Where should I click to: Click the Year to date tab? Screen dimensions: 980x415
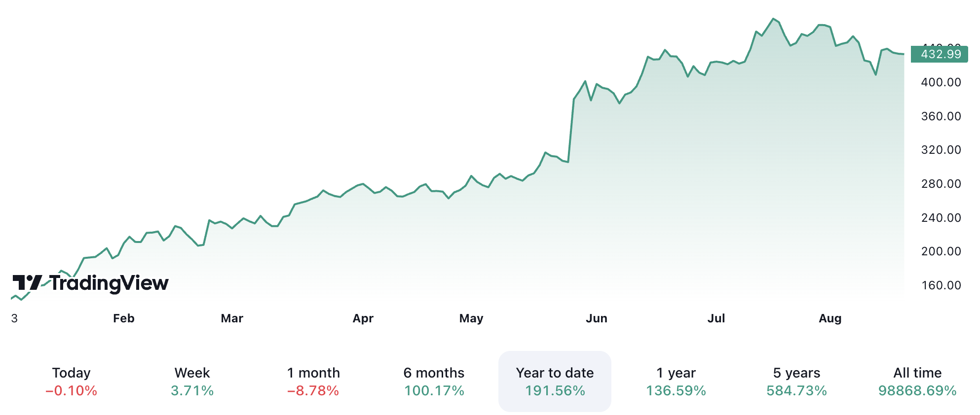tap(555, 381)
